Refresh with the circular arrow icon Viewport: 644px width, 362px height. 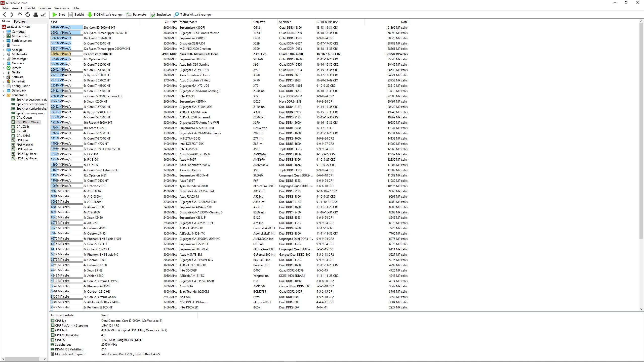(x=28, y=15)
